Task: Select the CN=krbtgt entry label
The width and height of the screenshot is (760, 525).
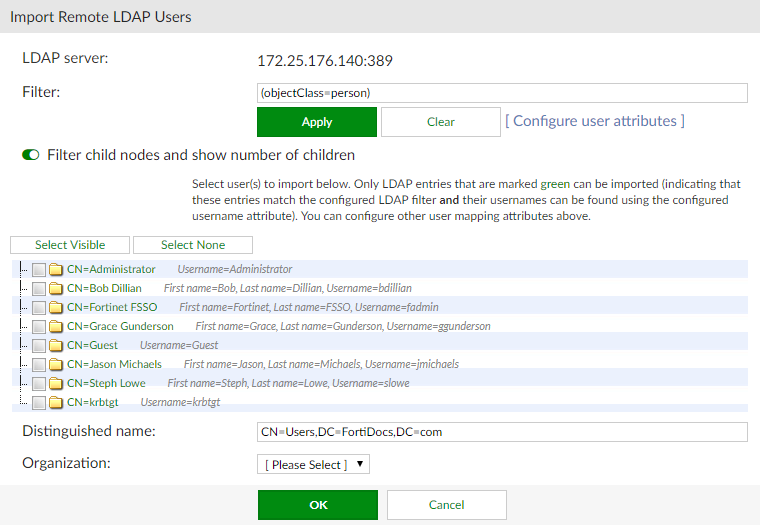Action: pos(93,402)
